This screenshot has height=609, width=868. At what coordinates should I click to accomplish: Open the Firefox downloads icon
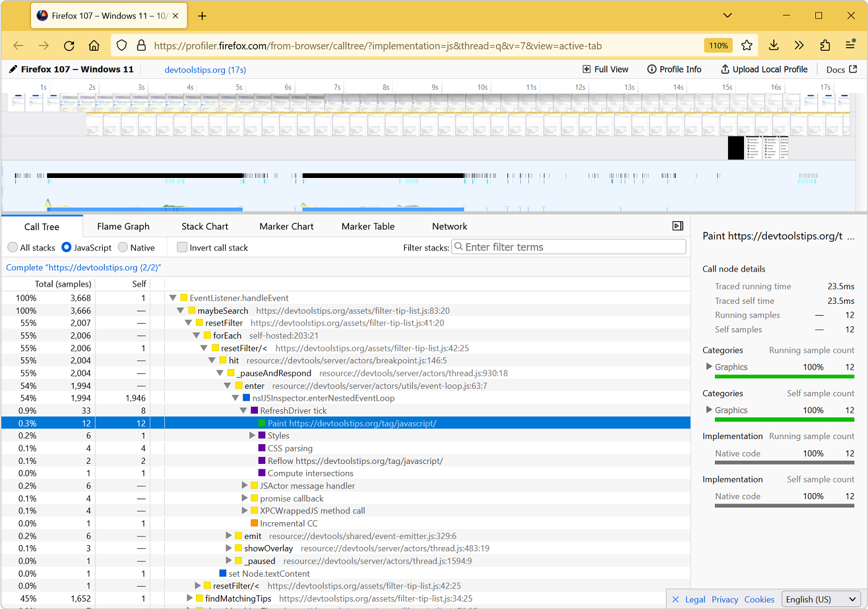[x=773, y=45]
